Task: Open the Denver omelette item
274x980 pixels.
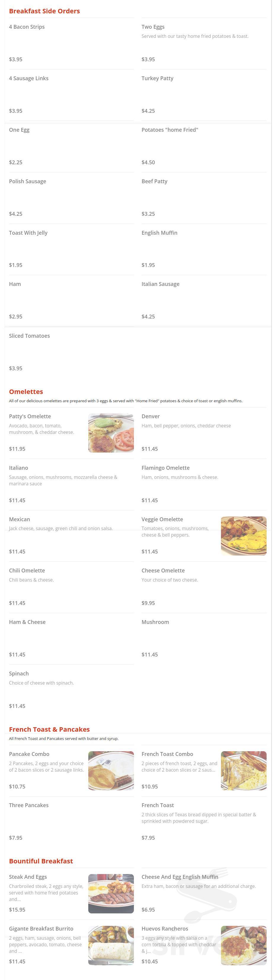Action: [x=150, y=416]
